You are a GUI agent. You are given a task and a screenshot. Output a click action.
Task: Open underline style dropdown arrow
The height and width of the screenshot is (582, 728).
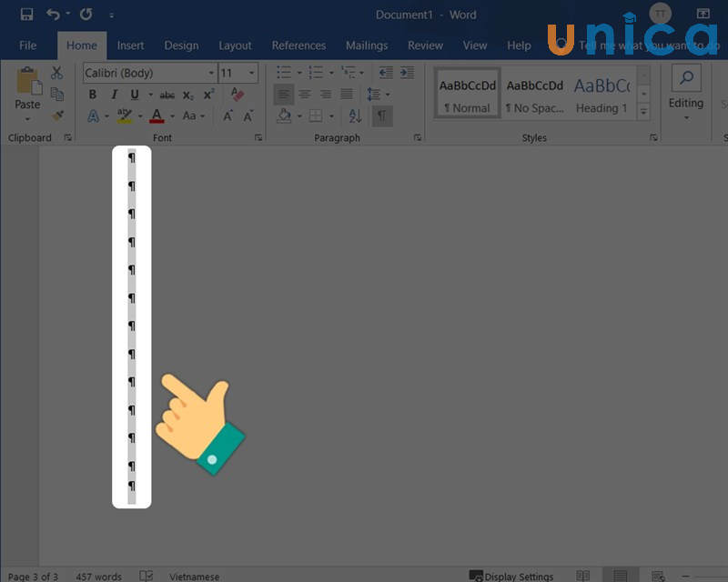coord(150,95)
